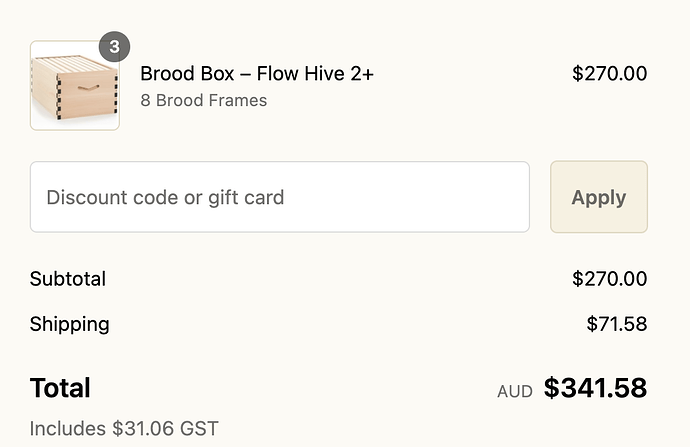The image size is (690, 447).
Task: Focus the Discount code or gift card field
Action: 280,197
